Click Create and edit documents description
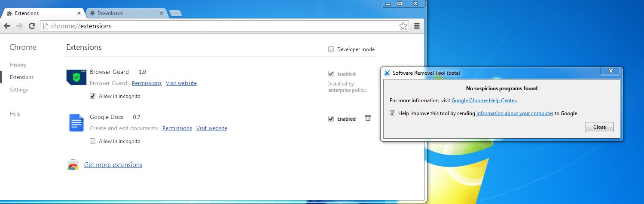This screenshot has height=204, width=644. pyautogui.click(x=124, y=128)
